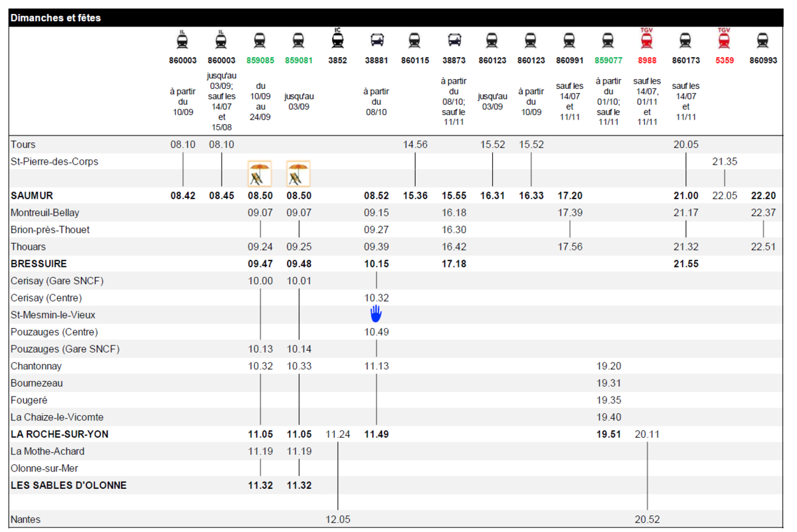Click the red TGV icon above 8988
Viewport: 797px width, 532px height.
pyautogui.click(x=647, y=39)
